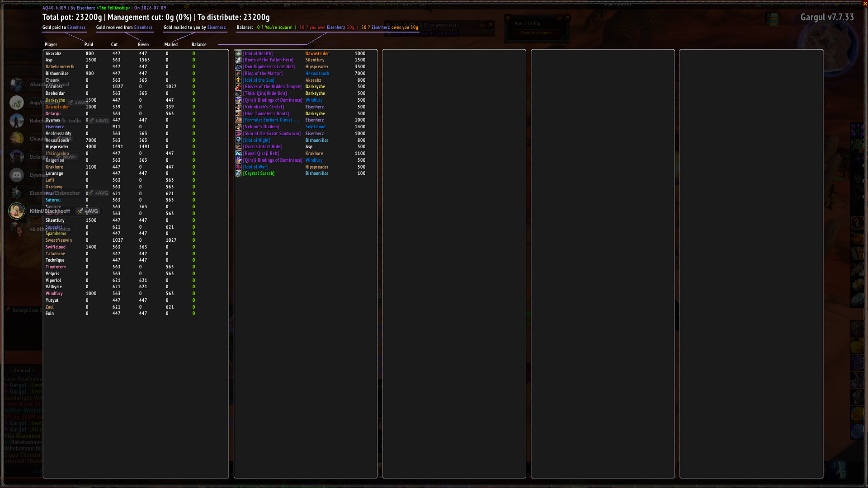Click the Formula: Enchant Gloves icon
Image resolution: width=868 pixels, height=488 pixels.
pos(238,120)
